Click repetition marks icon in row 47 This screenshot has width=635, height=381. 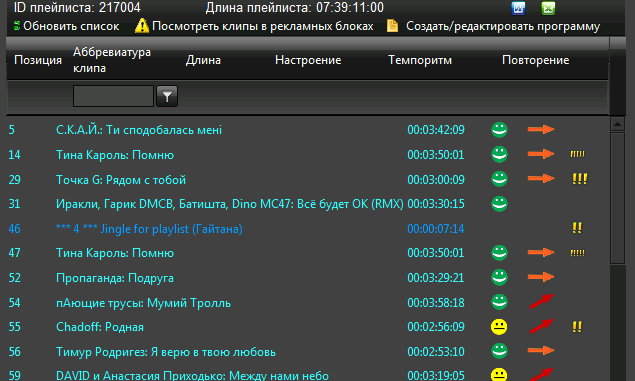click(x=577, y=253)
